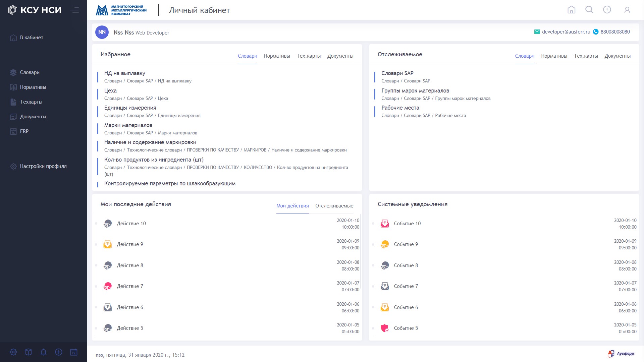Open notifications bell in the sidebar footer
The image size is (644, 362).
tap(44, 352)
